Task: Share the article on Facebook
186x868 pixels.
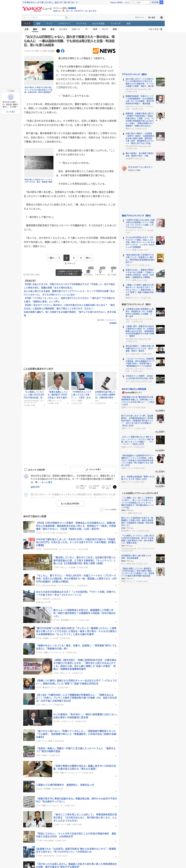Action: [62, 51]
